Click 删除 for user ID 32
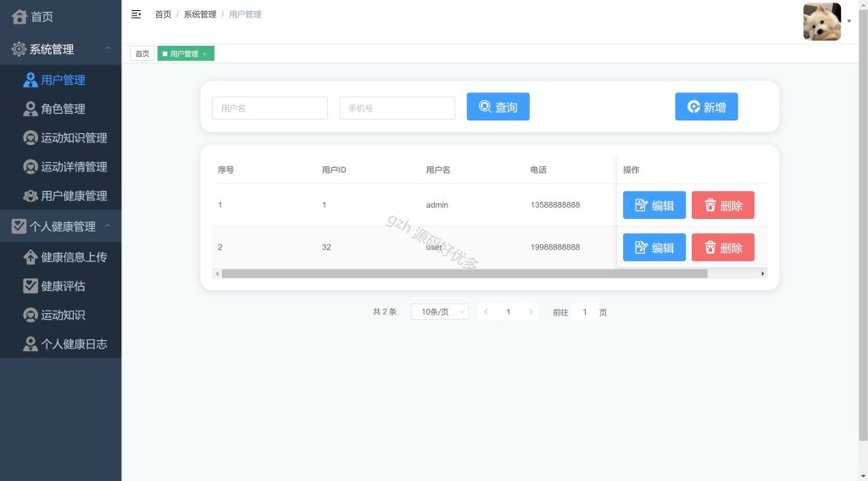The height and width of the screenshot is (481, 868). [x=723, y=247]
